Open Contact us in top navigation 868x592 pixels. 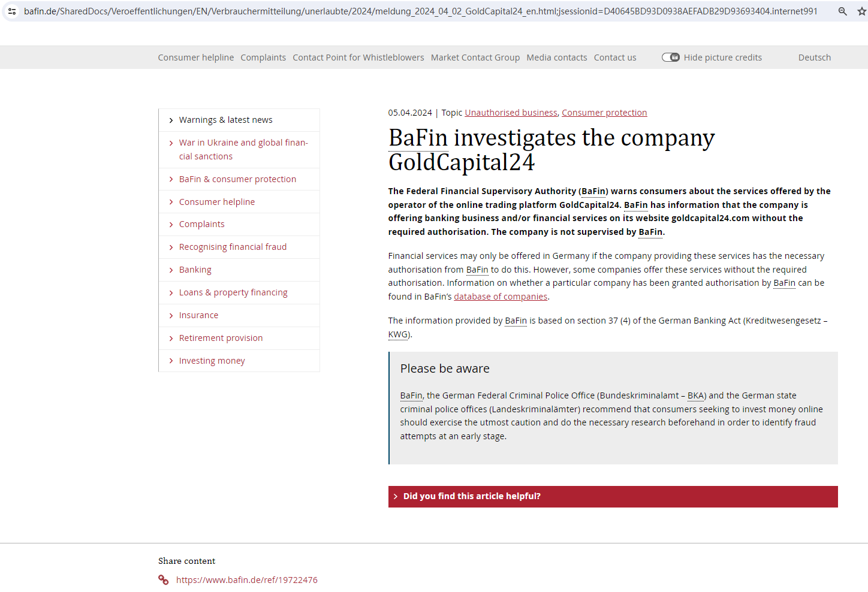click(615, 58)
